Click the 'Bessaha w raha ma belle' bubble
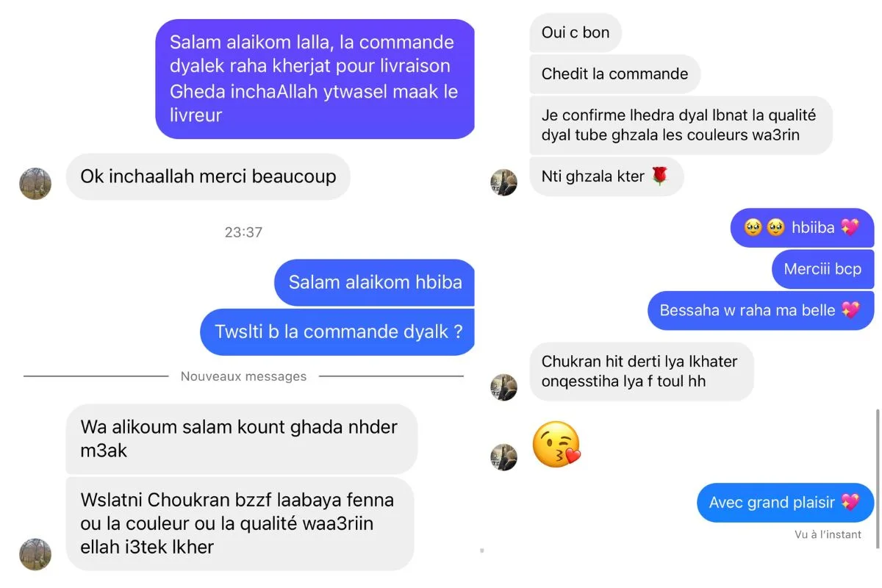Screen dimensions: 882x588 coord(761,310)
